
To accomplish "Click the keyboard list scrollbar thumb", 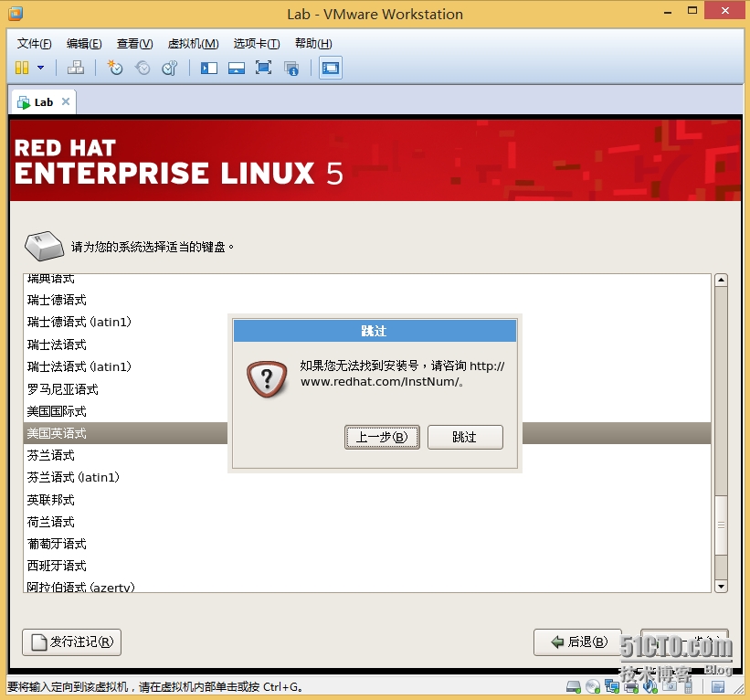I will pyautogui.click(x=721, y=525).
